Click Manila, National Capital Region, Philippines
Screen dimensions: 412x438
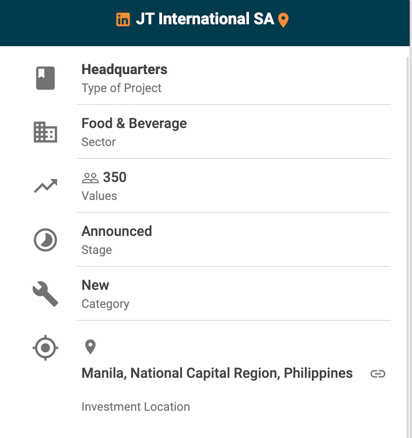[217, 373]
